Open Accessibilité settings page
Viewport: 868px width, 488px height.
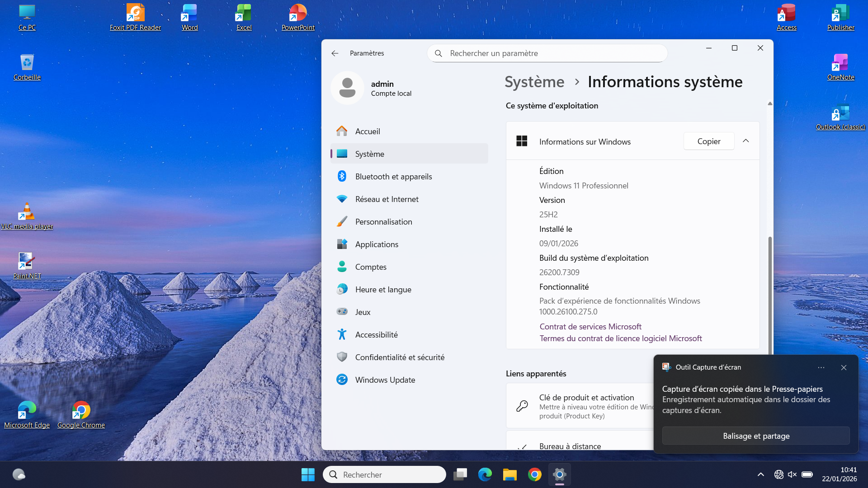click(410, 334)
